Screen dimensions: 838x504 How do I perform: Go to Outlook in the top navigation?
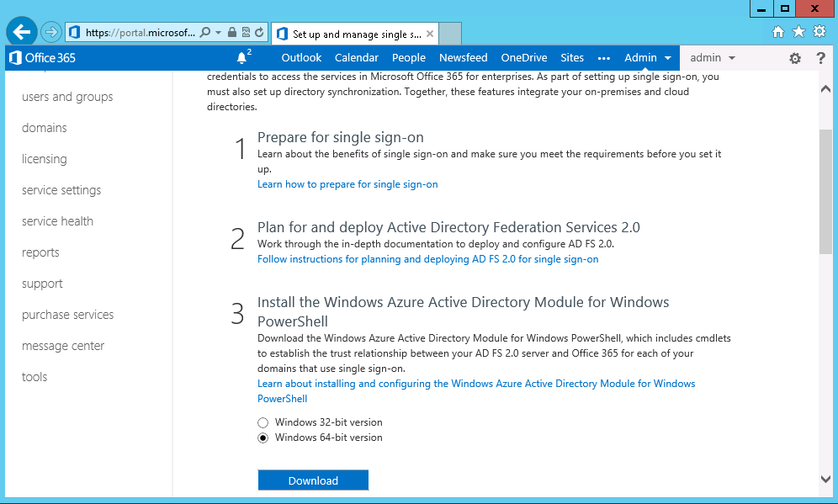point(301,58)
